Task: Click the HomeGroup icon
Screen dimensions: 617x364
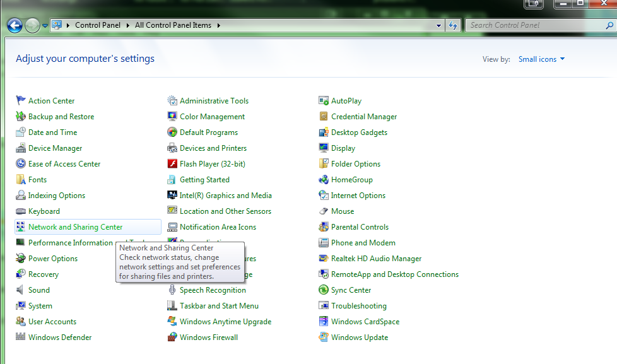Action: (x=324, y=179)
